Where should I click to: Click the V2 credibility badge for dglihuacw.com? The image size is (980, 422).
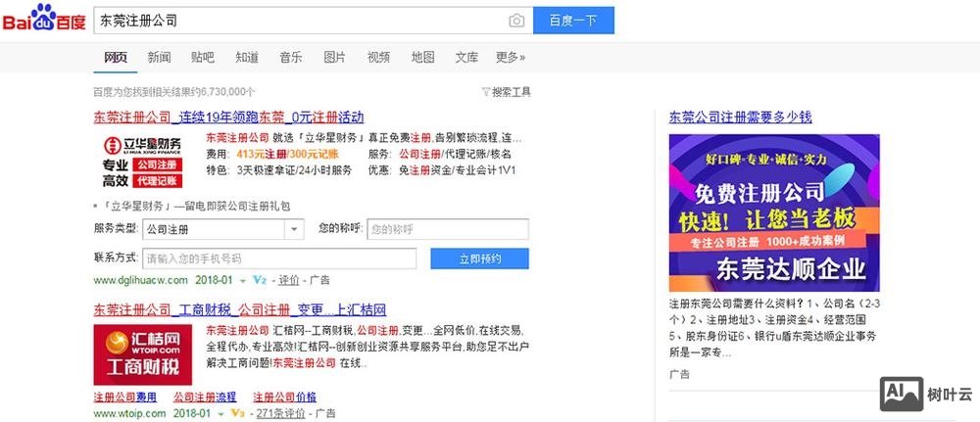260,280
